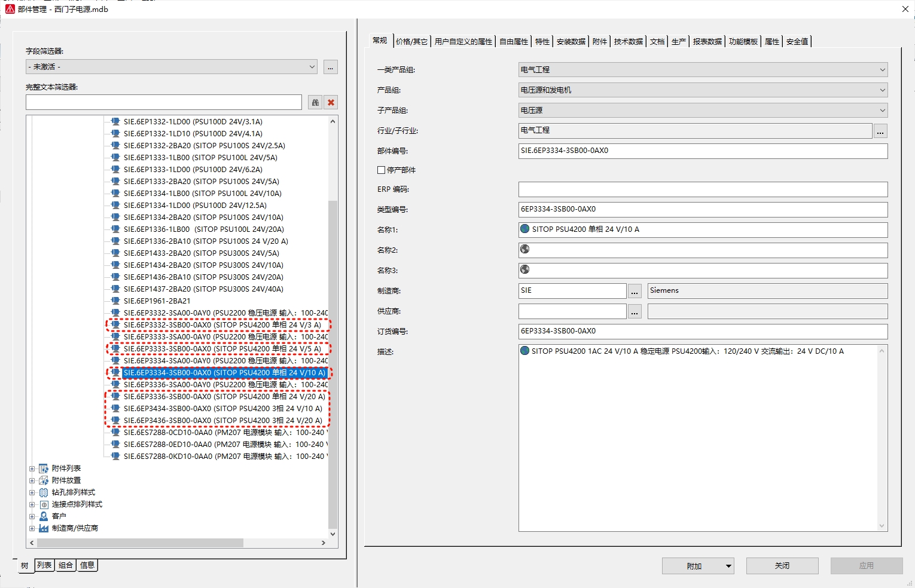Viewport: 915px width, 588px height.
Task: Click part icon of SIE.6EP3436-3SB00-0AX0
Action: click(115, 421)
